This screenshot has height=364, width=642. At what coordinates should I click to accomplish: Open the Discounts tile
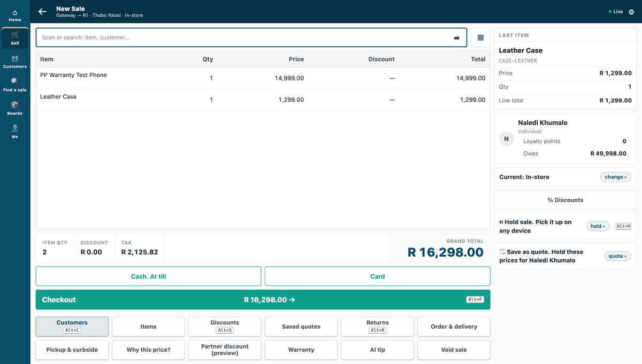pos(225,327)
